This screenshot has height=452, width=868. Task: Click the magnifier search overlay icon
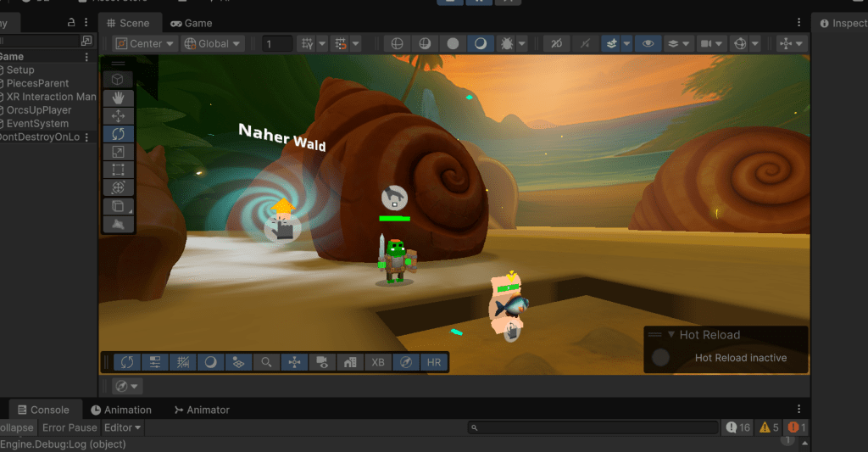266,362
